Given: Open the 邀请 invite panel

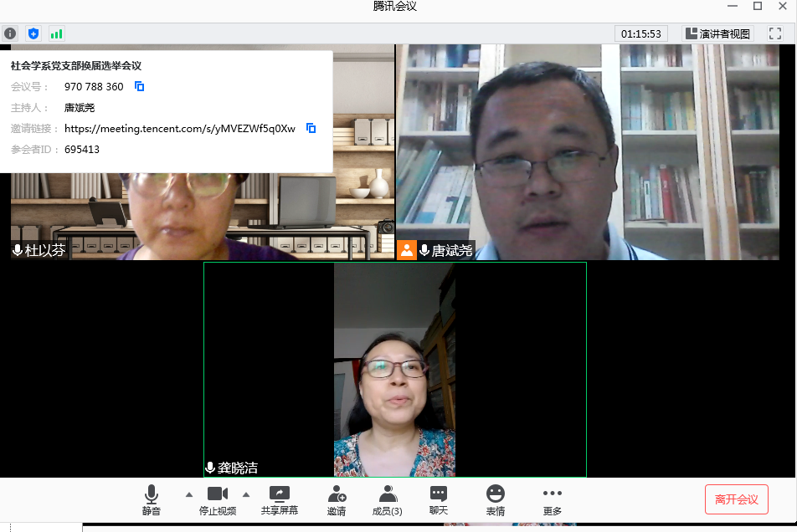Looking at the screenshot, I should pos(337,500).
